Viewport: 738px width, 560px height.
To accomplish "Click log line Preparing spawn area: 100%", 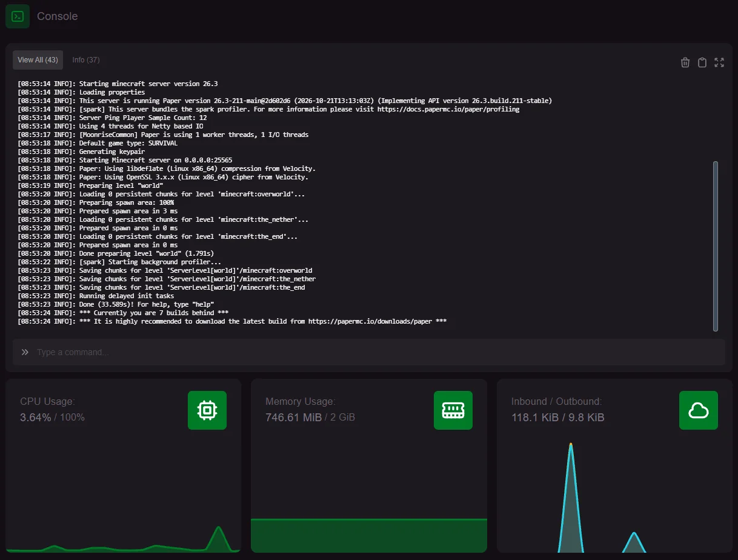I will coord(96,202).
